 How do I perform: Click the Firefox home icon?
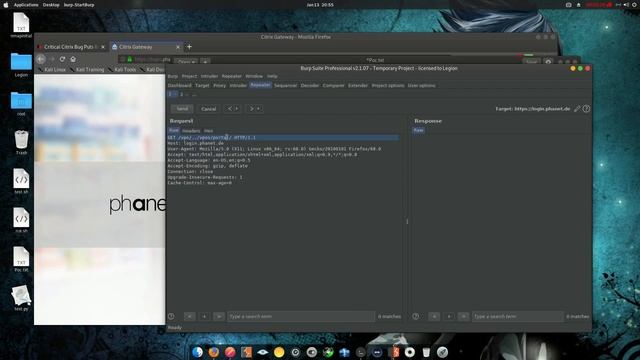[x=73, y=59]
